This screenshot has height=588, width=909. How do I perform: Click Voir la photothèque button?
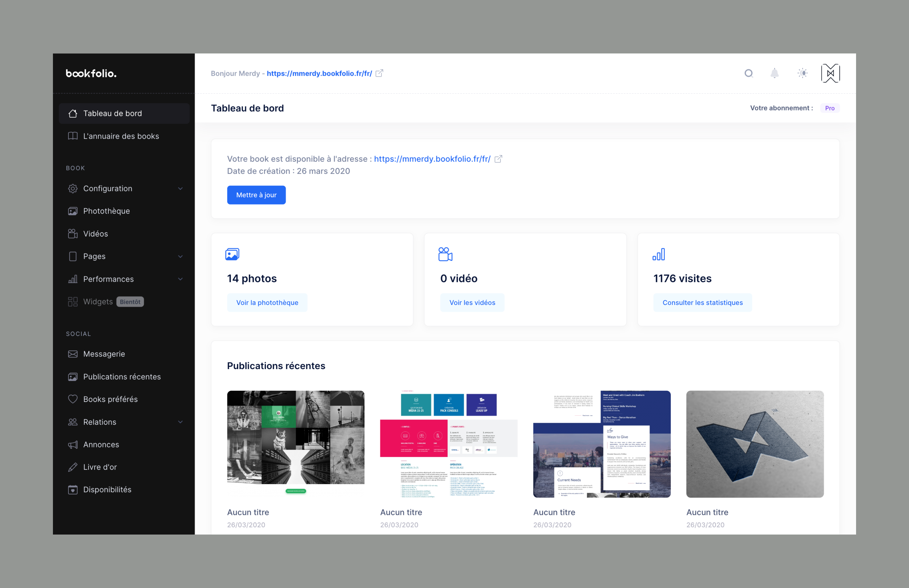point(267,303)
